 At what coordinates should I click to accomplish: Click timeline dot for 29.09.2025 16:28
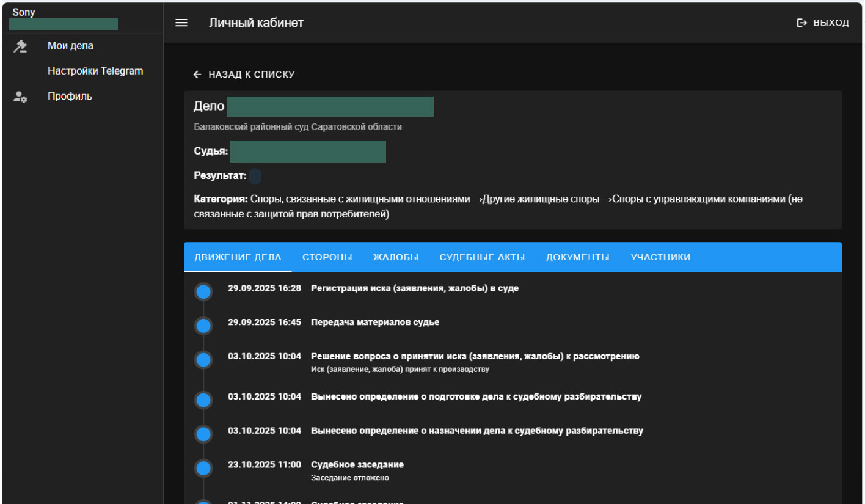(203, 292)
